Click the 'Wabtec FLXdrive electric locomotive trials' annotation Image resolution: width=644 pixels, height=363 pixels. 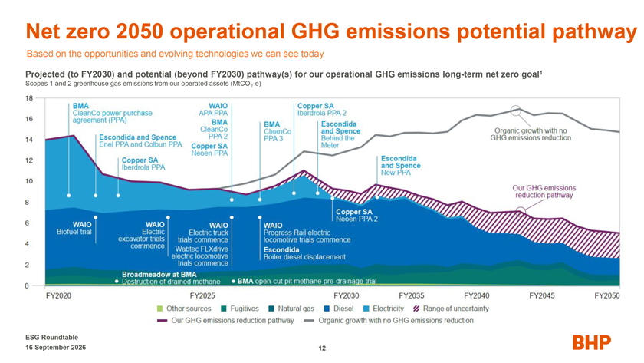coord(200,256)
